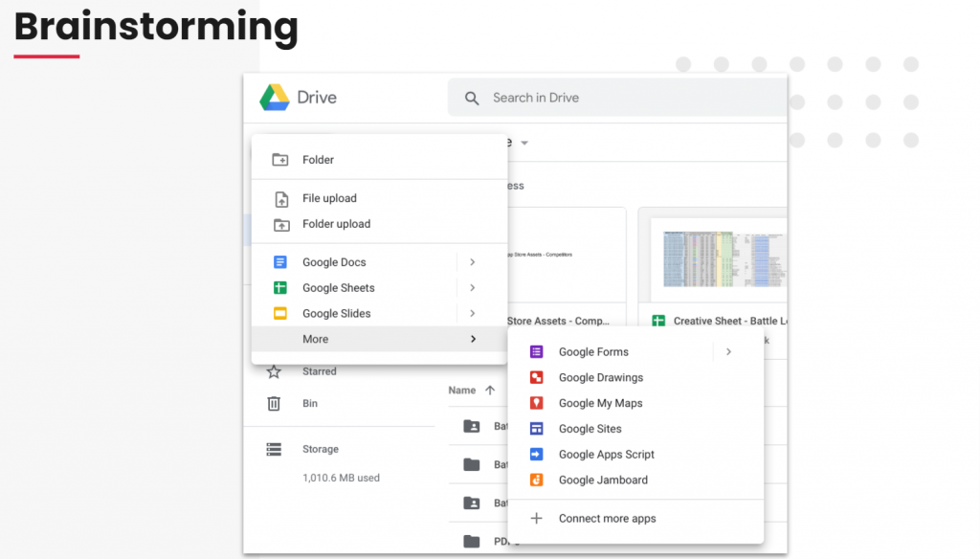Click the Creative Sheet green sheets icon
The width and height of the screenshot is (980, 559).
(x=658, y=321)
